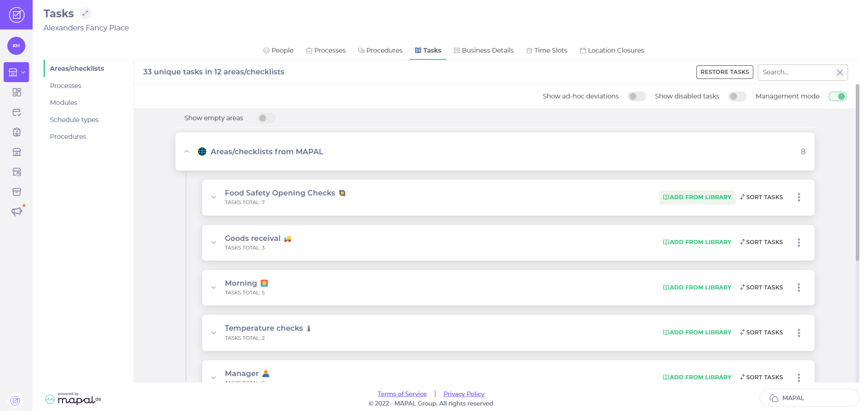Add from library to Temperature checks

click(x=697, y=333)
